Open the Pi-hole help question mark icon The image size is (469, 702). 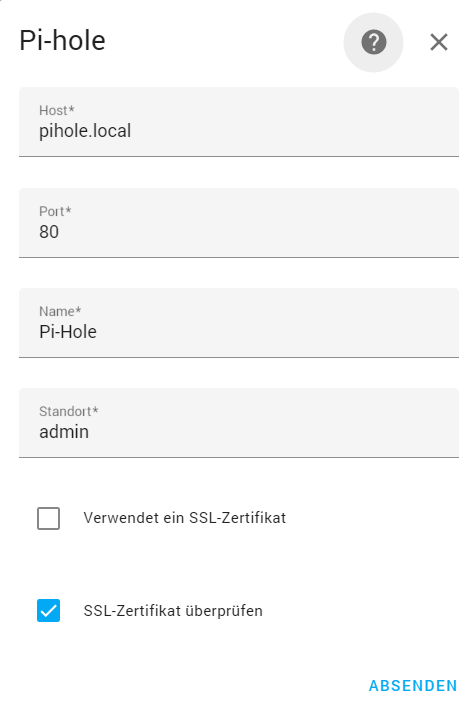coord(373,43)
